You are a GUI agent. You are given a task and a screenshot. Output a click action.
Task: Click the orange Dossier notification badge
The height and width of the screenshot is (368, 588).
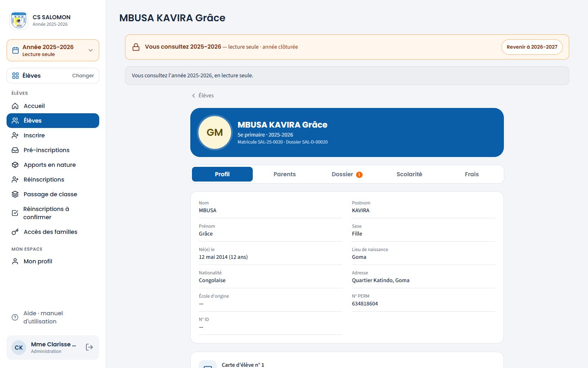pos(359,175)
